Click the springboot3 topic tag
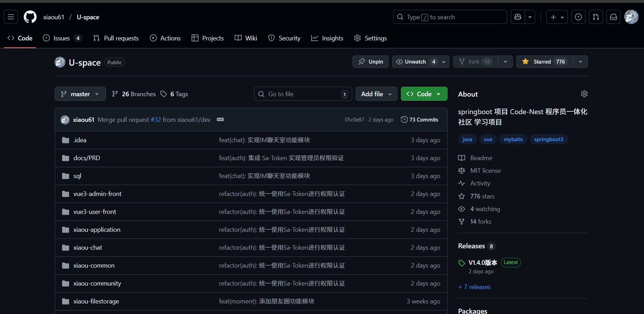 point(549,139)
